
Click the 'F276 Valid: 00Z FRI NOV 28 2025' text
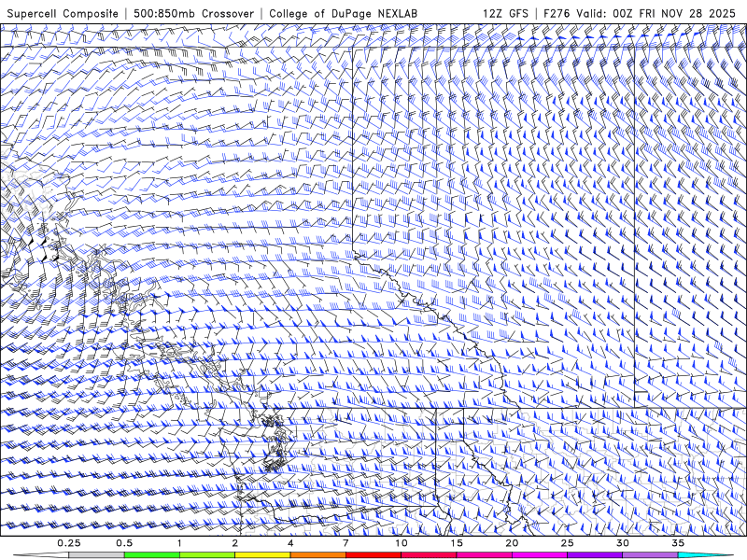coord(640,13)
